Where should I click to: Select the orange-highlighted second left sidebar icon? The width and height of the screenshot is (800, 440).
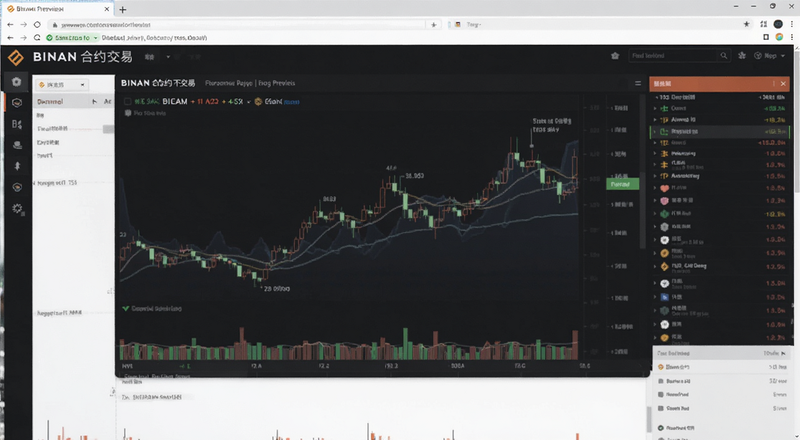coord(17,103)
